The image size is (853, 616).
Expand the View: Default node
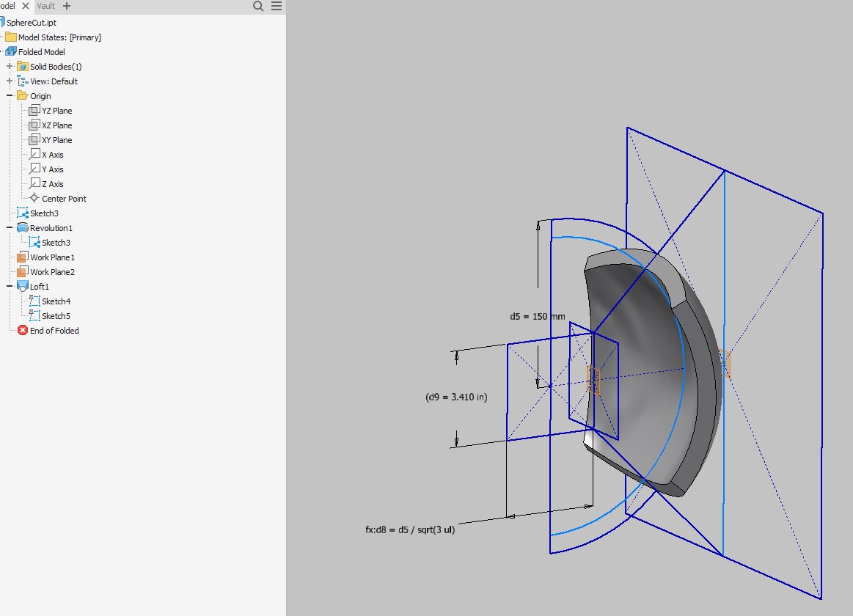[8, 81]
